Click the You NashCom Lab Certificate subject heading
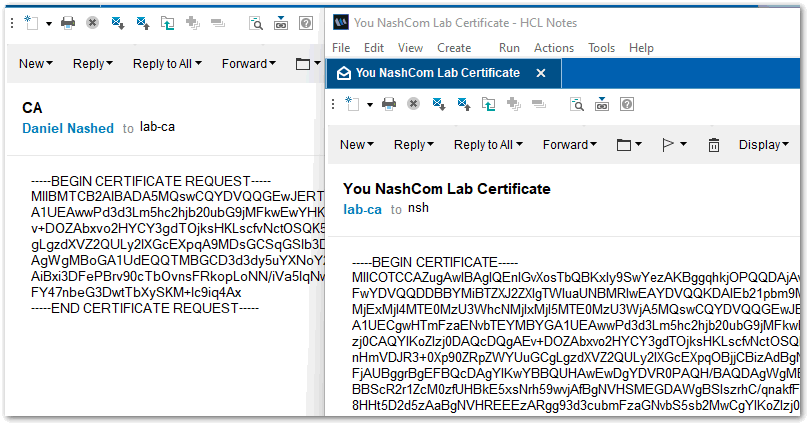 click(x=447, y=189)
